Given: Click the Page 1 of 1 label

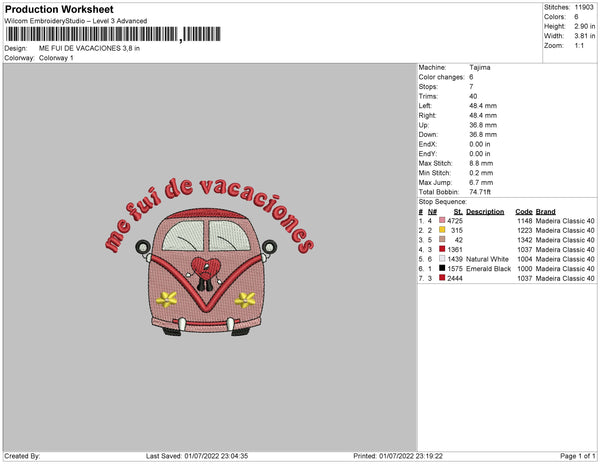Looking at the screenshot, I should coord(577,456).
